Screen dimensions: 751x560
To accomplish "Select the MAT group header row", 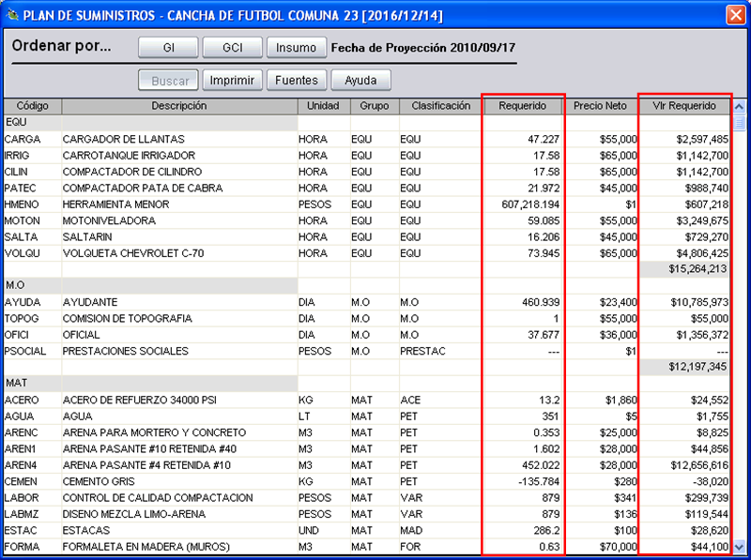I will pyautogui.click(x=150, y=383).
